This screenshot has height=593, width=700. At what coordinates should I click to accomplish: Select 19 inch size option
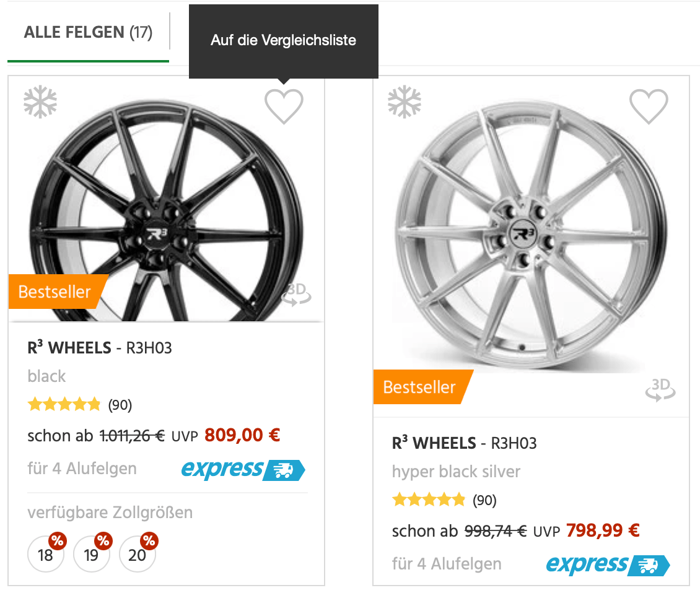pyautogui.click(x=92, y=555)
